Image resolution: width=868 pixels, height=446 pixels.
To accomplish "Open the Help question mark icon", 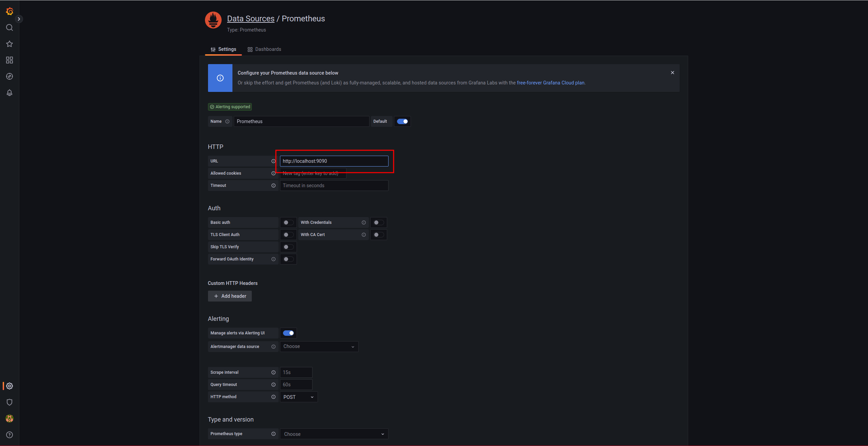I will tap(10, 435).
